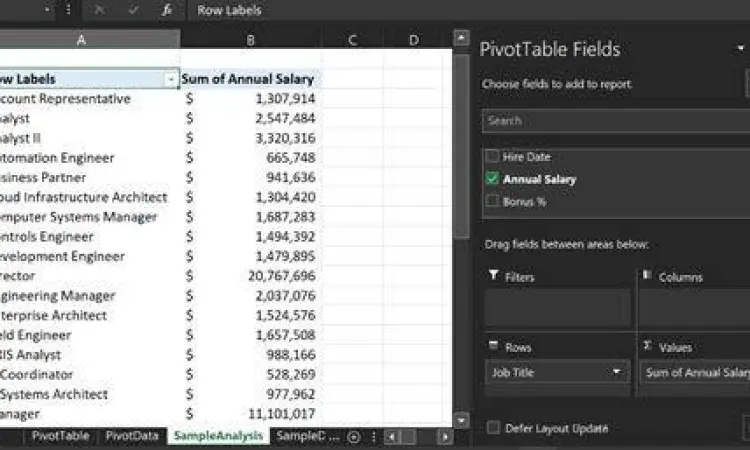Click the Enterprise Architect row label
The height and width of the screenshot is (450, 750).
[x=54, y=316]
